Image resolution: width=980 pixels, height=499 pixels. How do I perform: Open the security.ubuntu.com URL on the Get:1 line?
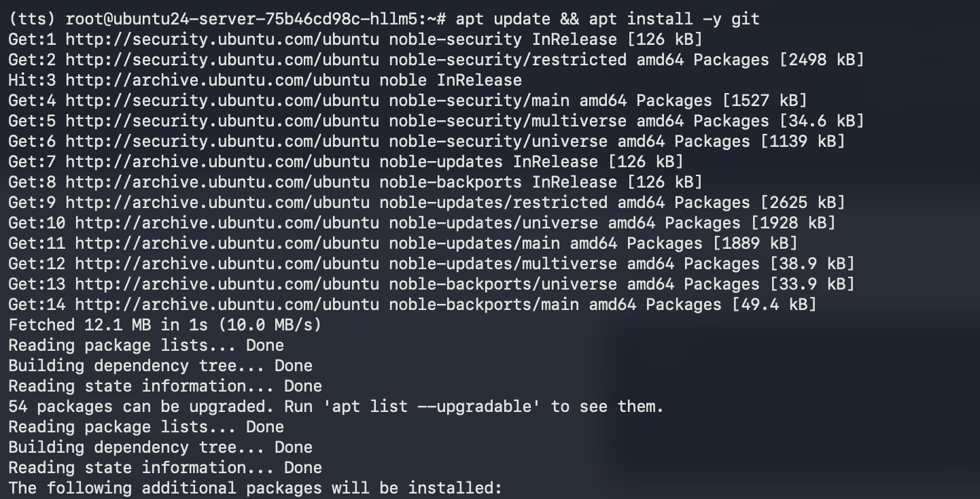click(222, 39)
